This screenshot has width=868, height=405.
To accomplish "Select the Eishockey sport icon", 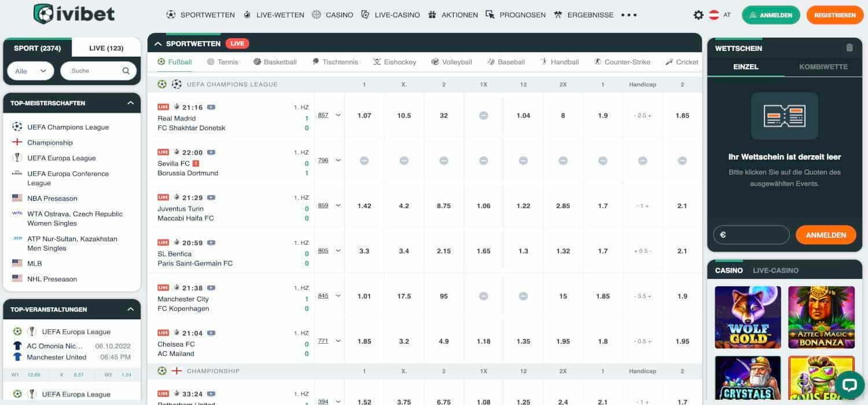I will 377,62.
